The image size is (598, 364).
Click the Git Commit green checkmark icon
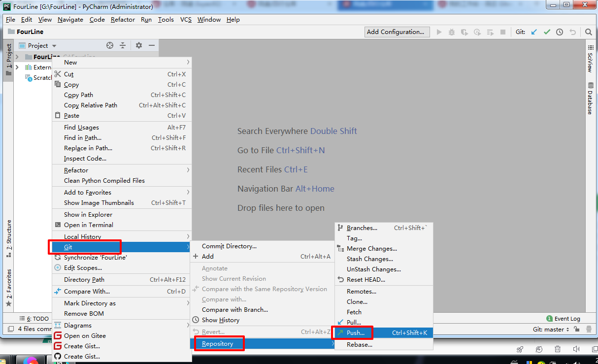click(x=547, y=32)
